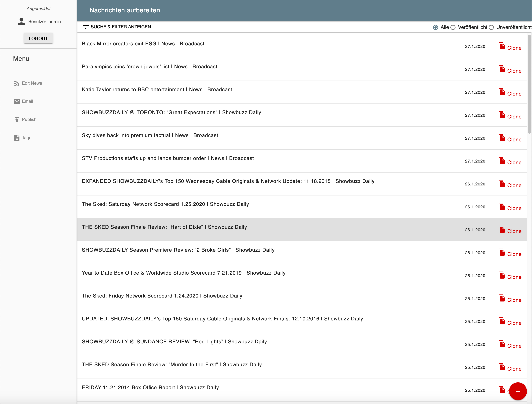Clone icon for The Sked Friday Network Scorecard
Viewport: 532px width, 404px height.
coord(502,298)
